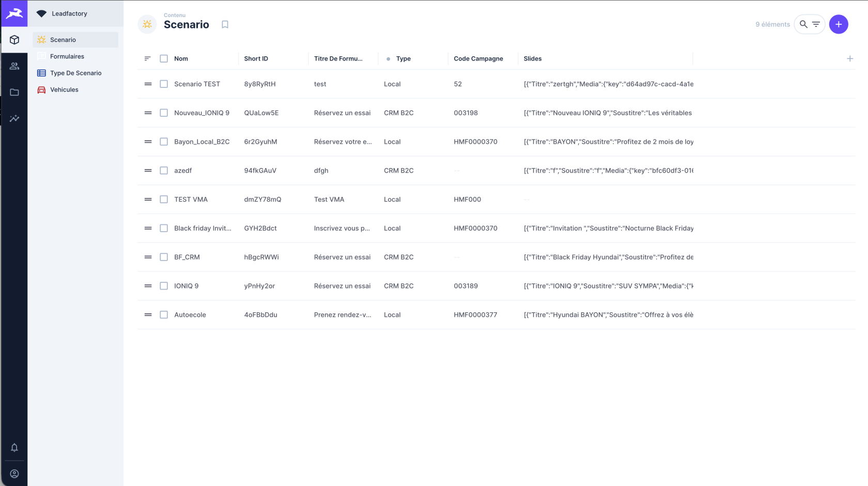Check the IONIQ 9 row checkbox
868x486 pixels.
pyautogui.click(x=164, y=286)
